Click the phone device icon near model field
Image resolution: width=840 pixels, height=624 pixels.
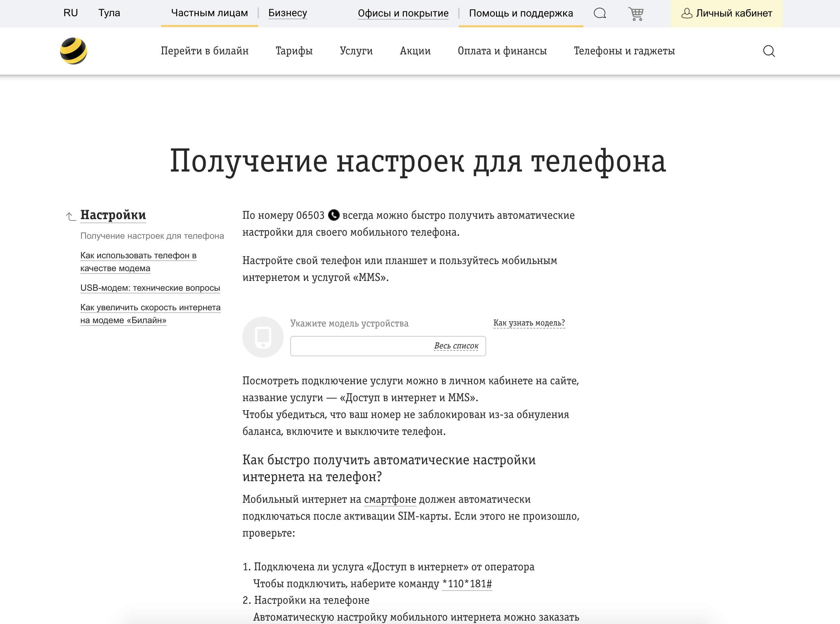263,337
